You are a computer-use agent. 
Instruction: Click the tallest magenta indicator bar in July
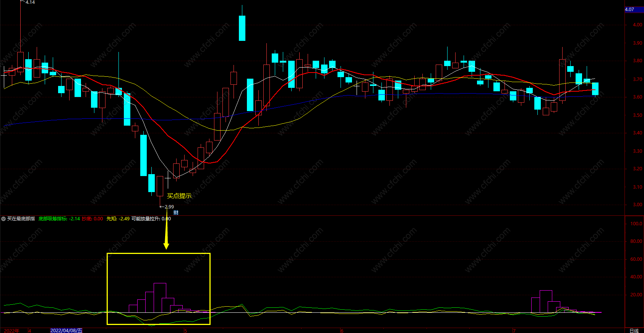click(546, 302)
